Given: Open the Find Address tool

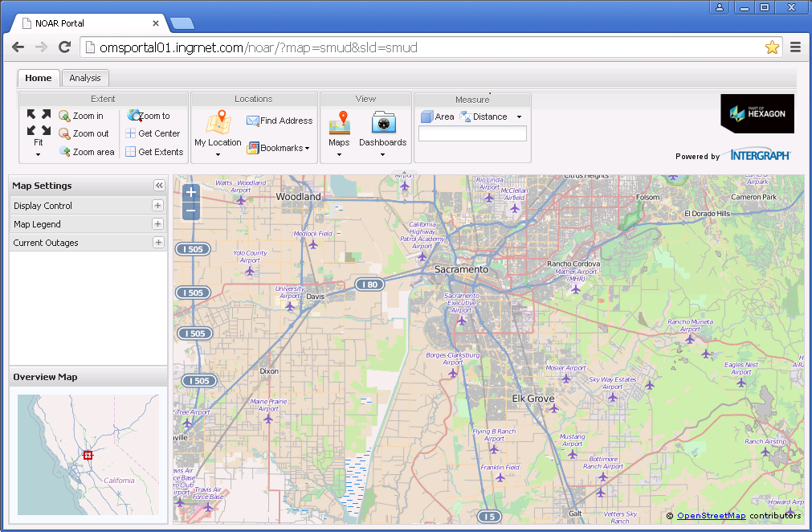Looking at the screenshot, I should tap(280, 121).
